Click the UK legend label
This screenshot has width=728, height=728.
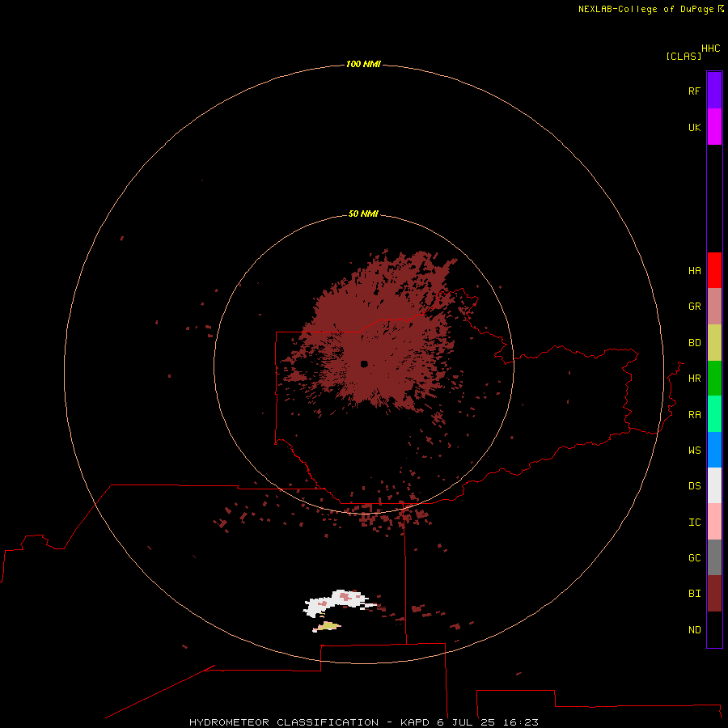pos(695,127)
